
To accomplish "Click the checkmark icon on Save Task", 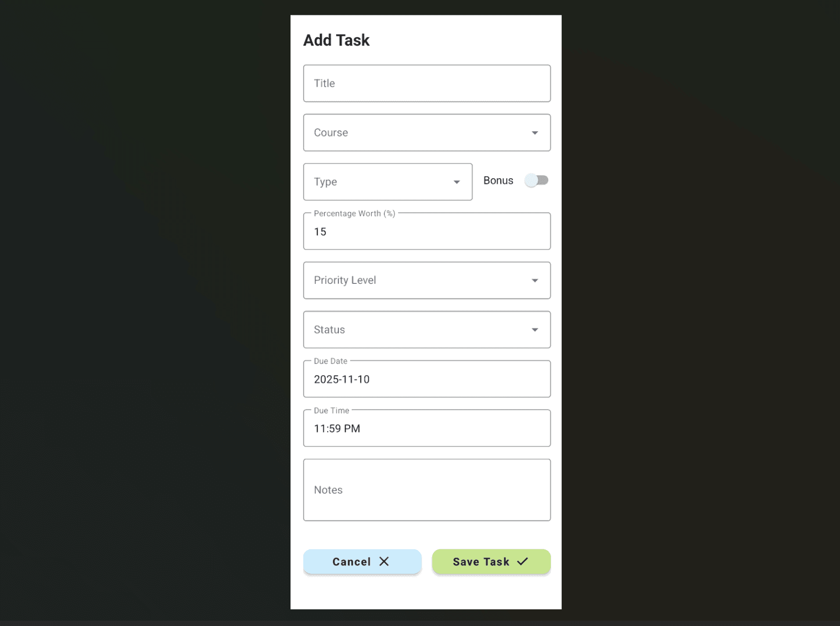I will [x=522, y=562].
